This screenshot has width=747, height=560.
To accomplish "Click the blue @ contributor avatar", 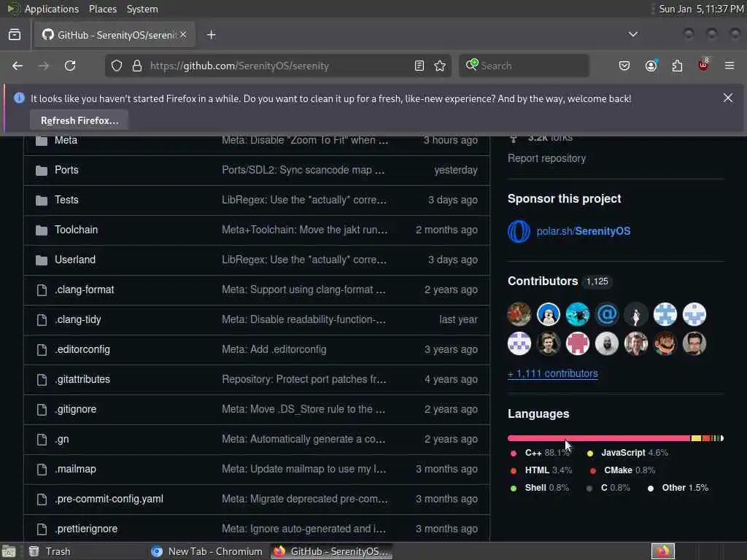I will pyautogui.click(x=606, y=314).
